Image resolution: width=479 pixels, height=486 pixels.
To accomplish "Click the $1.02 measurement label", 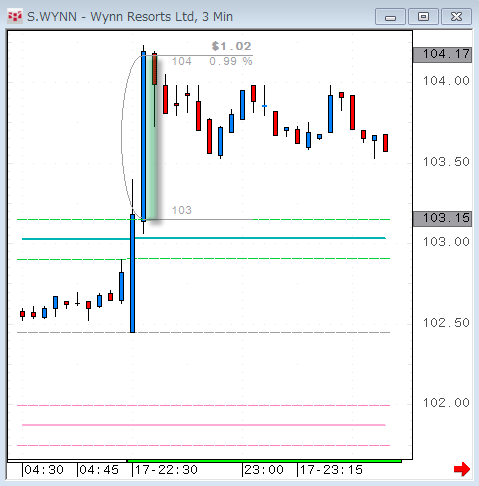I will pyautogui.click(x=231, y=46).
